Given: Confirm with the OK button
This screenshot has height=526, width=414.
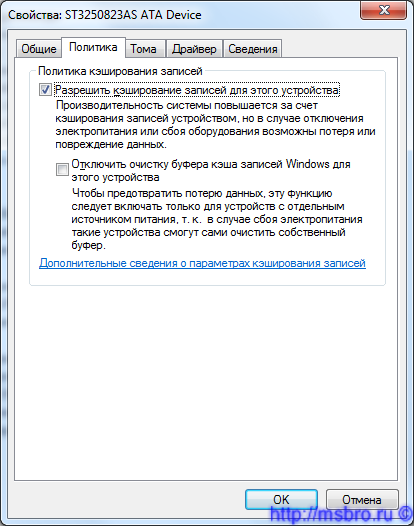Looking at the screenshot, I should [x=281, y=500].
